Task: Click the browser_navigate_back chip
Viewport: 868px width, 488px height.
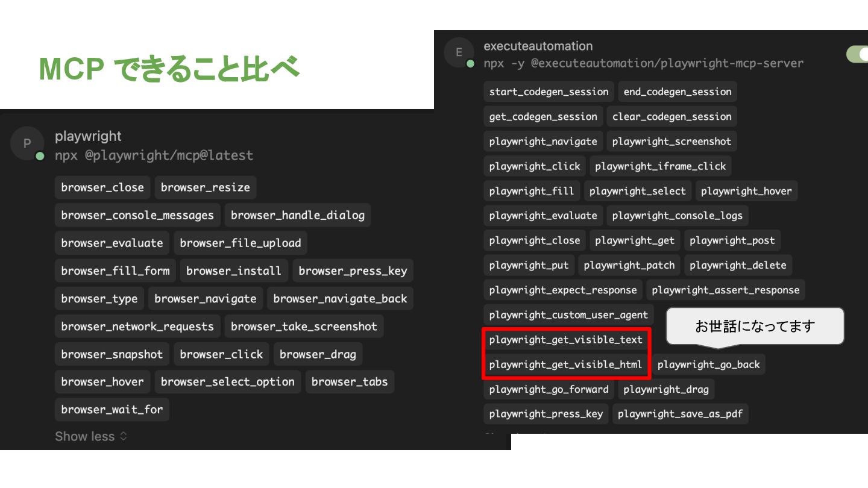Action: [x=340, y=298]
